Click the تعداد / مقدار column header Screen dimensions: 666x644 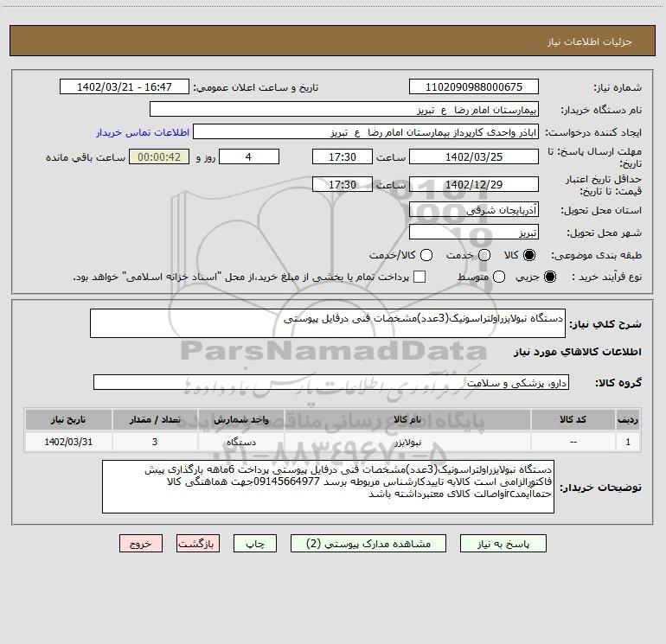point(155,419)
